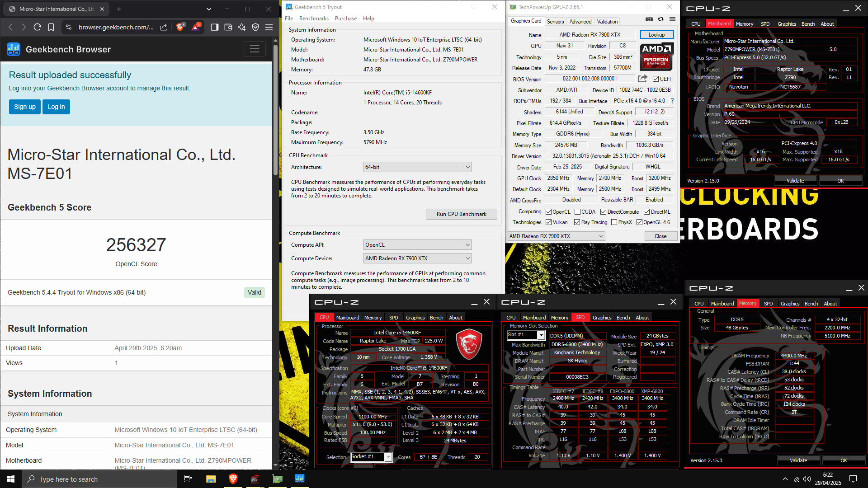The width and height of the screenshot is (868, 488).
Task: Toggle the UEFI checkbox in GPU-Z
Action: [656, 79]
